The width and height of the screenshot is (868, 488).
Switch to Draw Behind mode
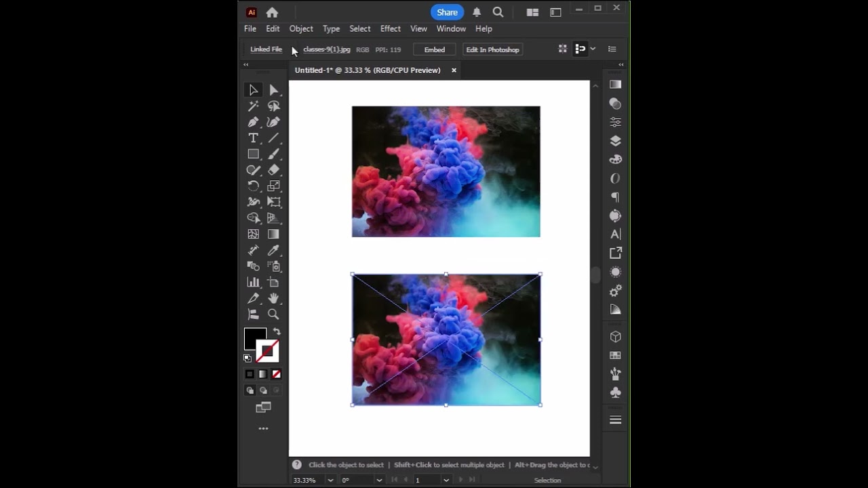(x=263, y=390)
